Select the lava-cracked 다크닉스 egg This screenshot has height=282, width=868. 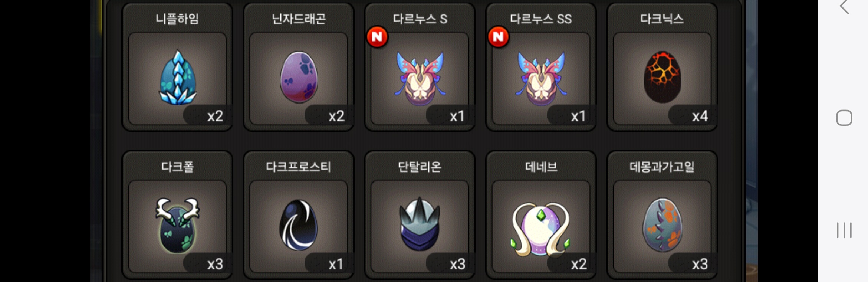(662, 77)
